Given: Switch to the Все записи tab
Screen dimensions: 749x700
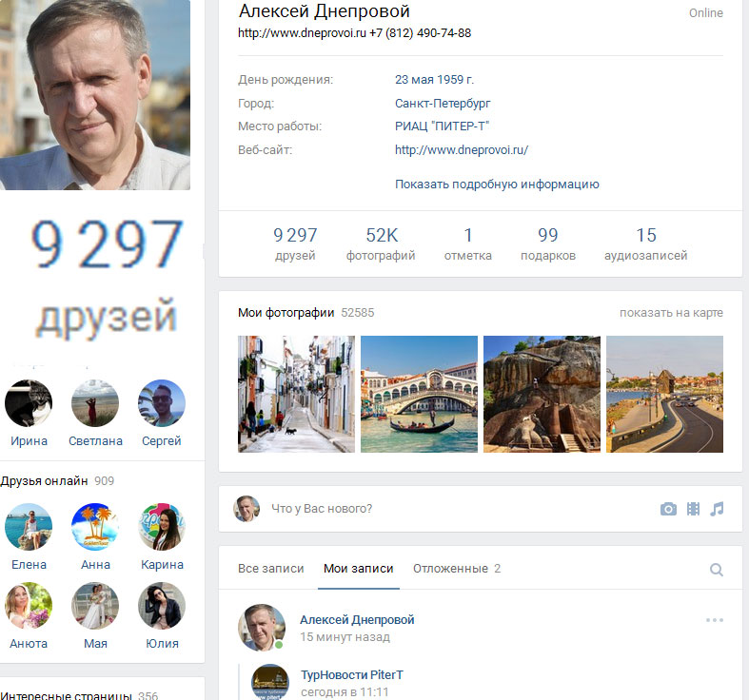Looking at the screenshot, I should click(x=271, y=569).
